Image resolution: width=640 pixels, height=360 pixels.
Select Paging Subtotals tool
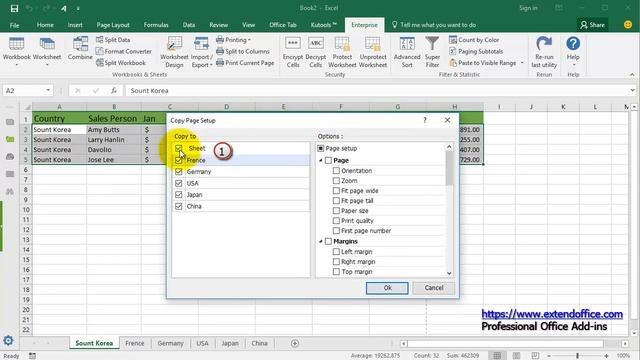[476, 51]
